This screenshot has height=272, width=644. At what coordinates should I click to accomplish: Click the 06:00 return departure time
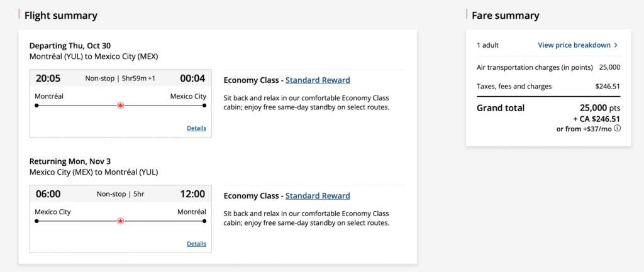pyautogui.click(x=48, y=194)
